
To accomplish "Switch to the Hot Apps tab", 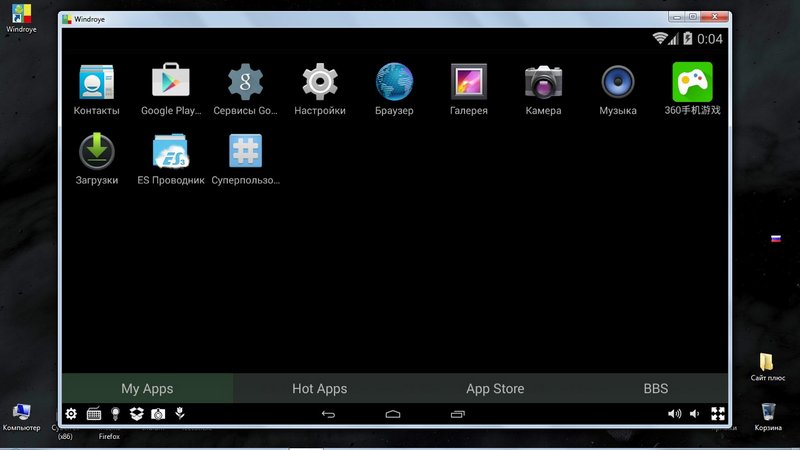I will [320, 388].
